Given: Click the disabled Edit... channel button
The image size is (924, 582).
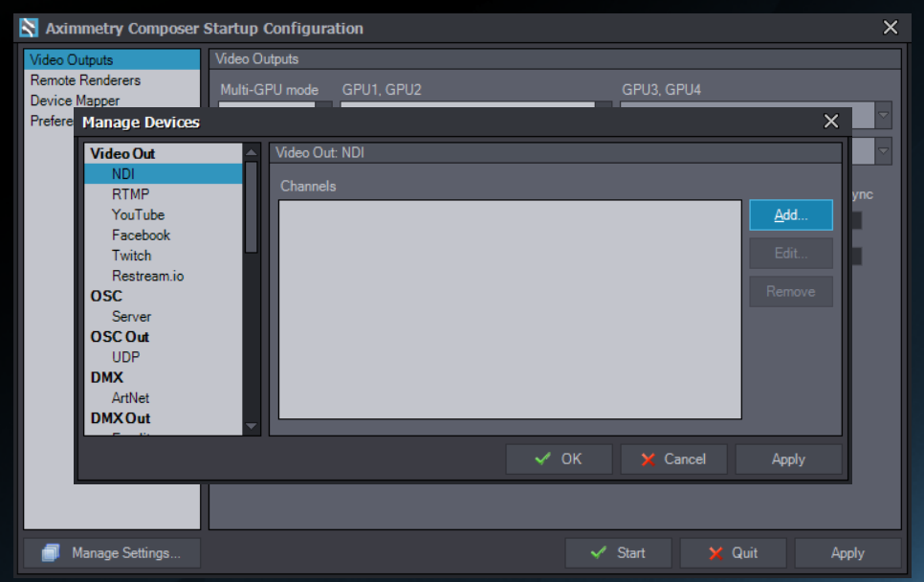Looking at the screenshot, I should [791, 254].
